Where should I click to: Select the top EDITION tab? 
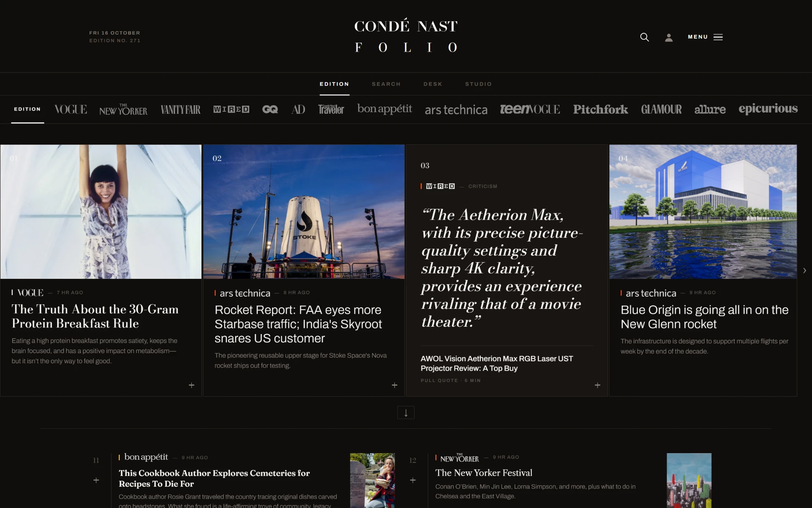point(334,84)
